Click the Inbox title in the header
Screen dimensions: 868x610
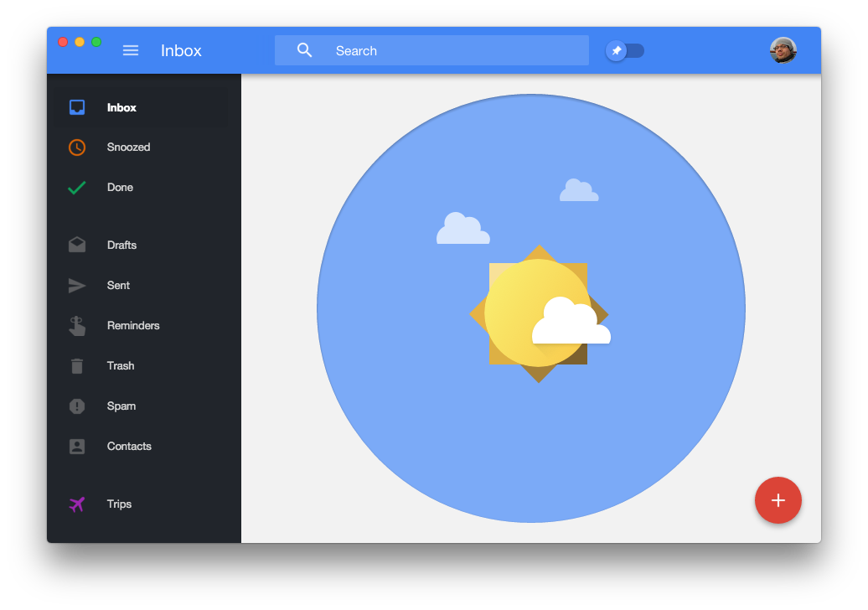[x=181, y=50]
